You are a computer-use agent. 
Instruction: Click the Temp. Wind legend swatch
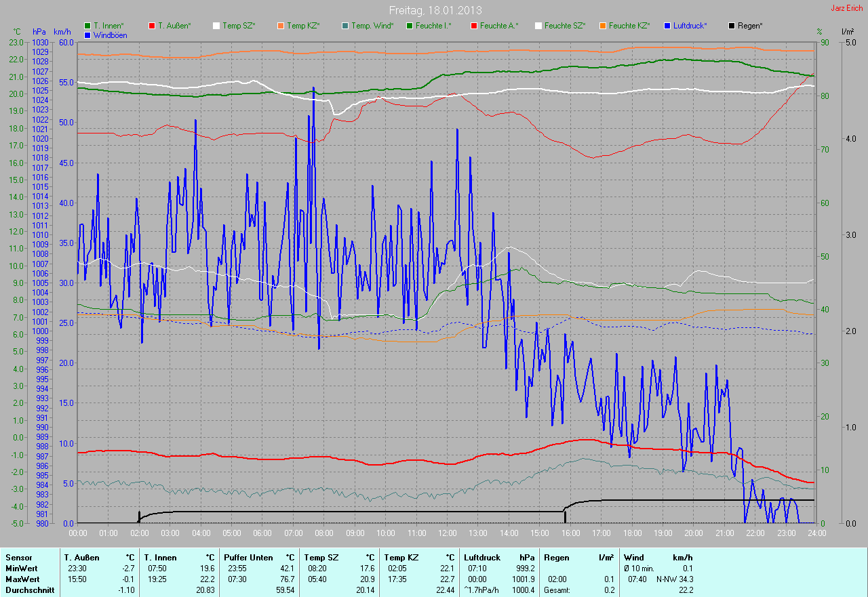(345, 26)
